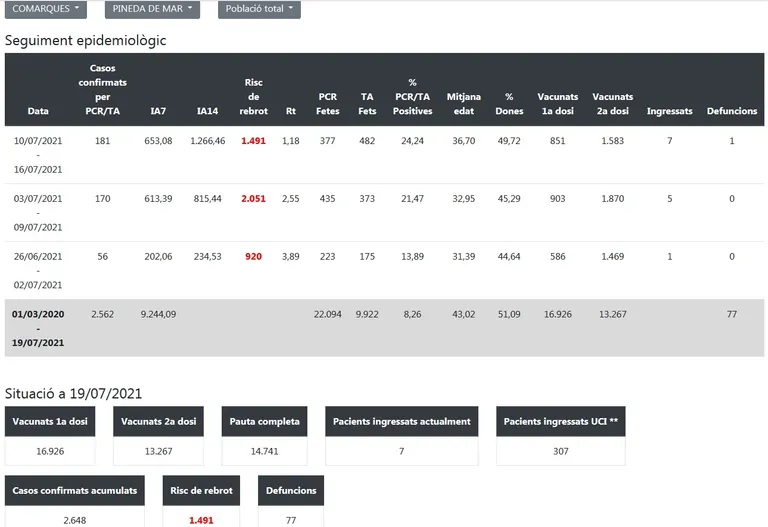Click the Casos confirmats acumulats card header
The image size is (768, 527).
point(74,490)
